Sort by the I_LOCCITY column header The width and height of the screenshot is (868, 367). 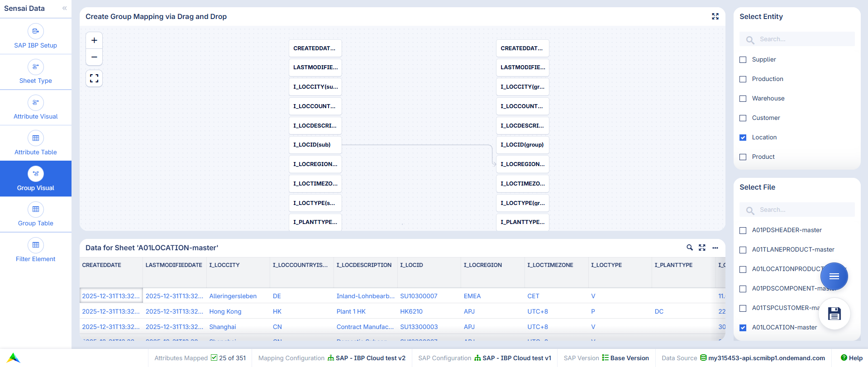tap(224, 265)
